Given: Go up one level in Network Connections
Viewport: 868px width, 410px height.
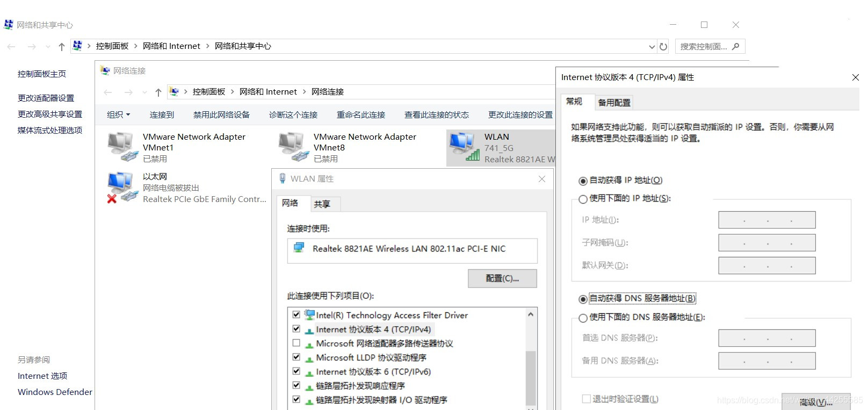Looking at the screenshot, I should 158,92.
